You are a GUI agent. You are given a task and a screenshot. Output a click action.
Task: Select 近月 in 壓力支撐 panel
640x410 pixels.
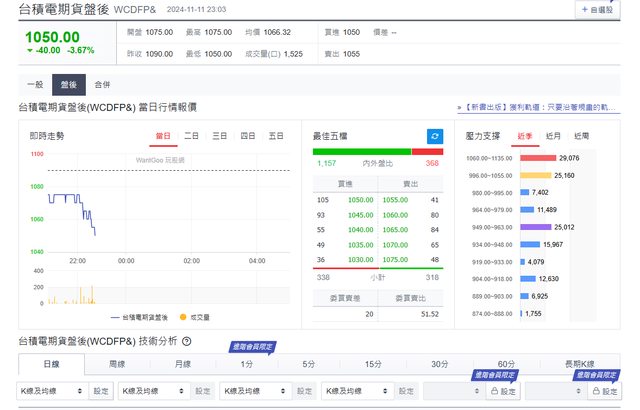point(553,135)
